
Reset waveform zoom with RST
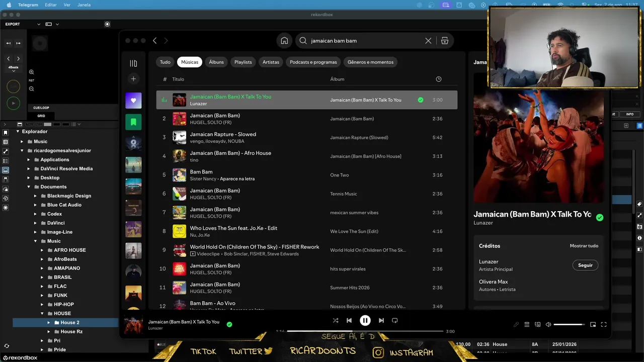tap(31, 80)
